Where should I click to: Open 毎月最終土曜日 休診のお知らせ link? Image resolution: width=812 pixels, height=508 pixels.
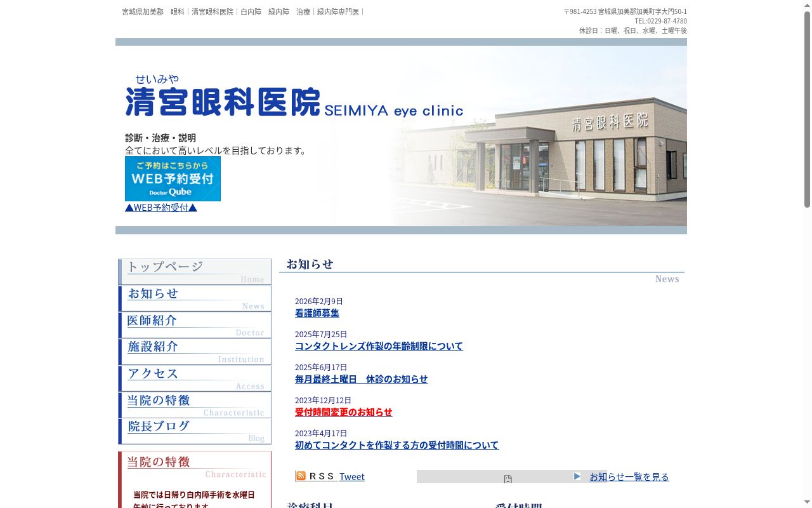tap(362, 379)
